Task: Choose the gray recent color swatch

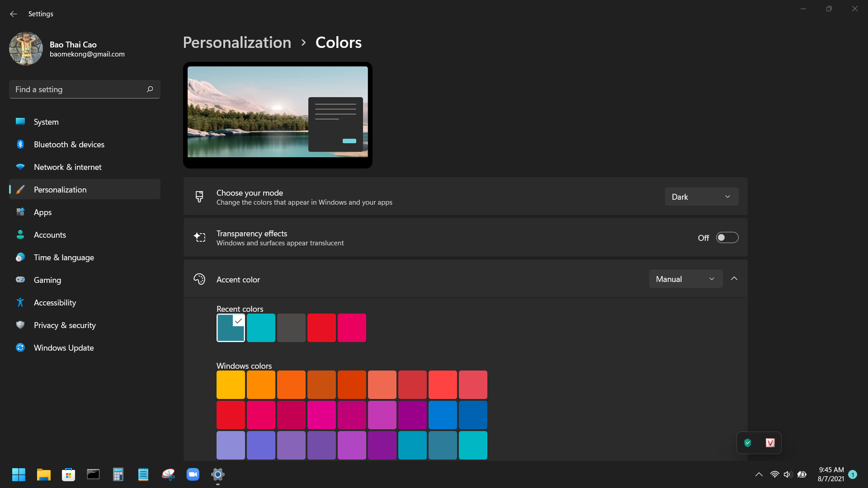Action: pos(291,328)
